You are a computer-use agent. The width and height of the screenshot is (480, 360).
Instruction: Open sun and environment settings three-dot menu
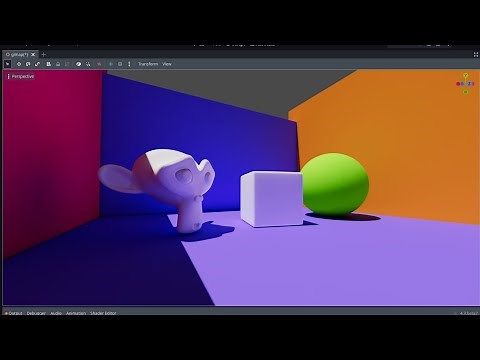(129, 64)
